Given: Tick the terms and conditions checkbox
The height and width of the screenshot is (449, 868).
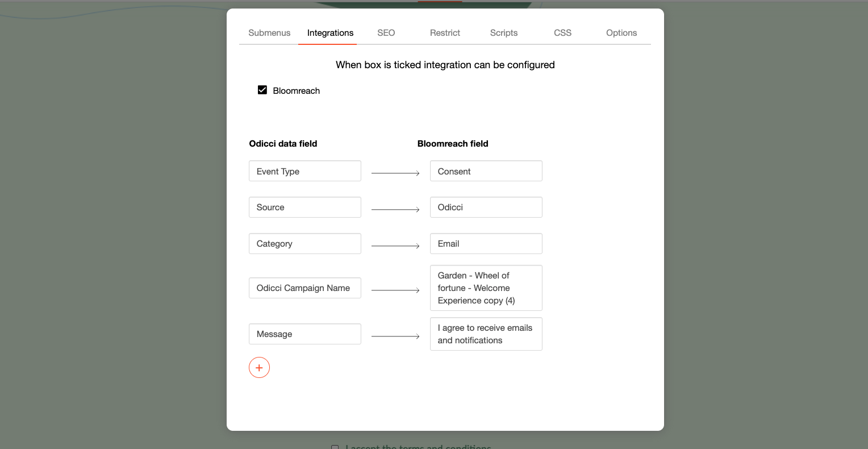Looking at the screenshot, I should coord(335,447).
